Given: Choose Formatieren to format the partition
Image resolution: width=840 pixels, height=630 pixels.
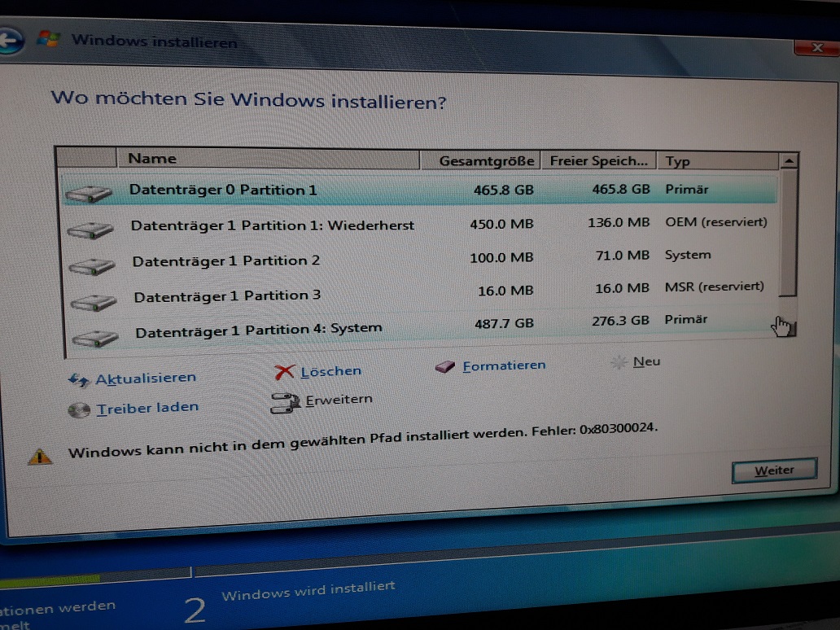Looking at the screenshot, I should (504, 365).
